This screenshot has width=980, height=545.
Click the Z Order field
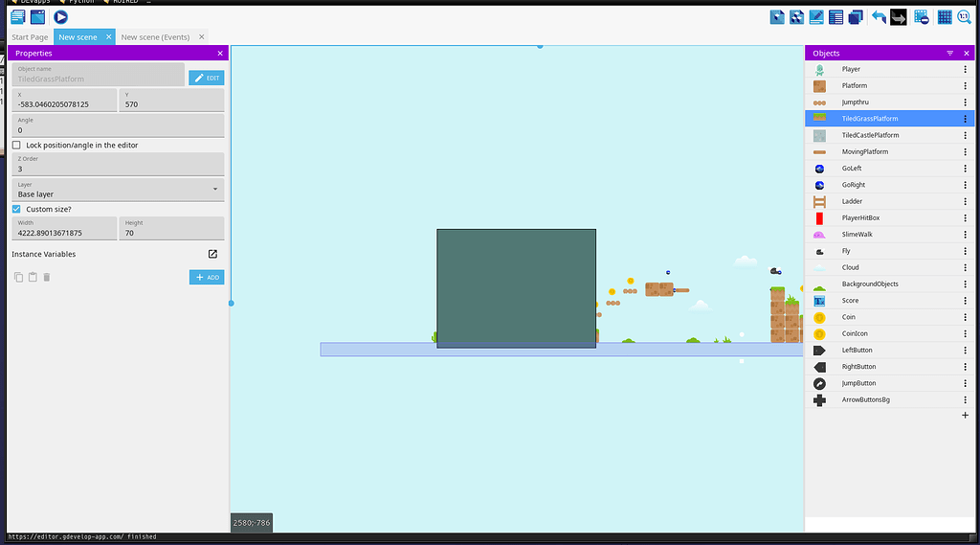[x=118, y=165]
